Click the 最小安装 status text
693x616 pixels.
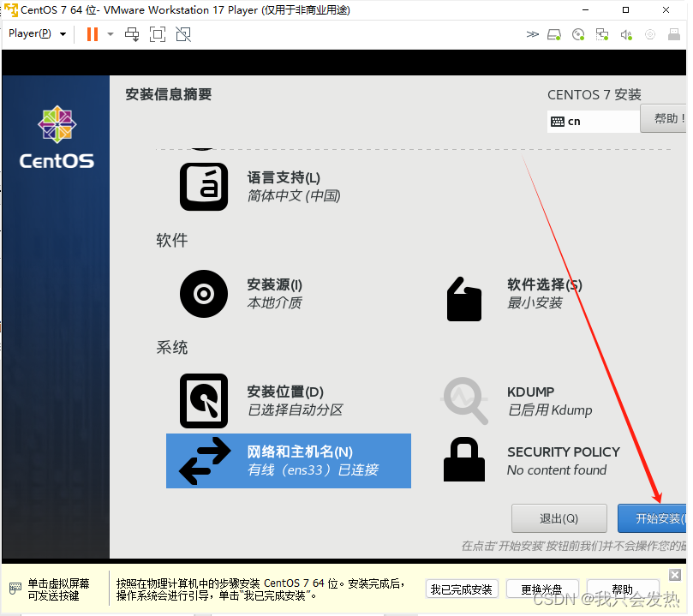point(535,302)
